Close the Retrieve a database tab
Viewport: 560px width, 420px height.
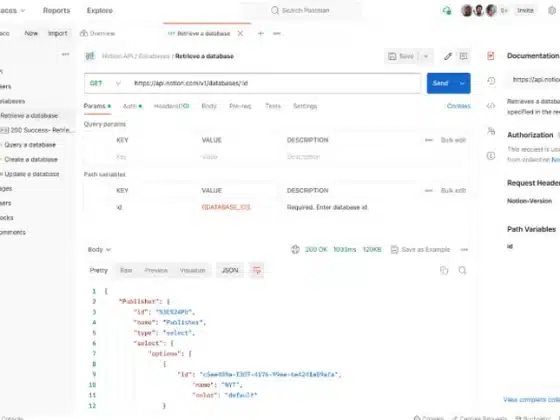pos(240,33)
